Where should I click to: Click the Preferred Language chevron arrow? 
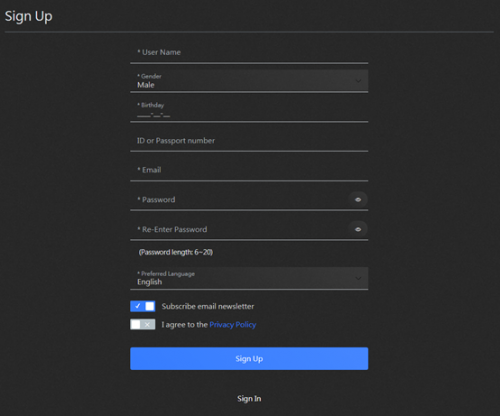pyautogui.click(x=358, y=278)
